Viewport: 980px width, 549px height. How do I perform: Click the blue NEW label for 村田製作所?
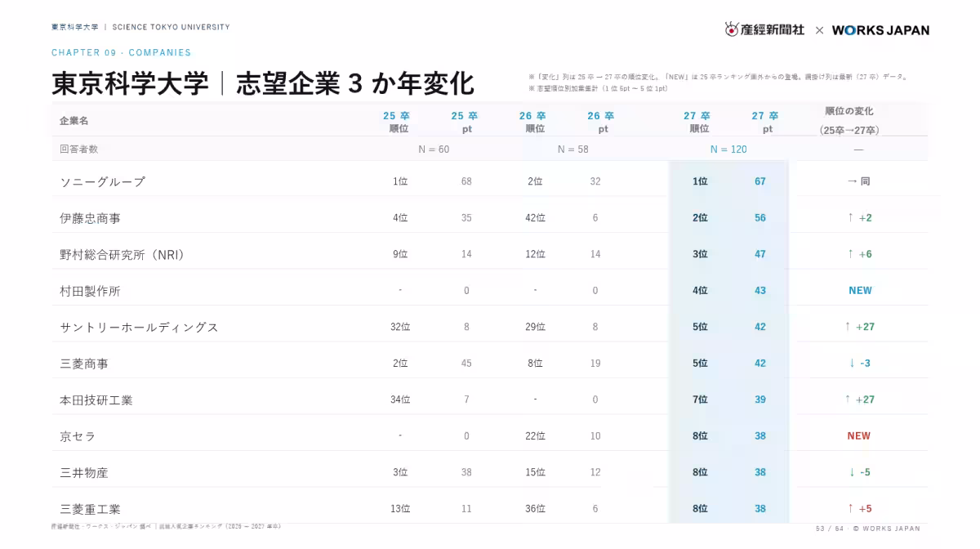[860, 291]
